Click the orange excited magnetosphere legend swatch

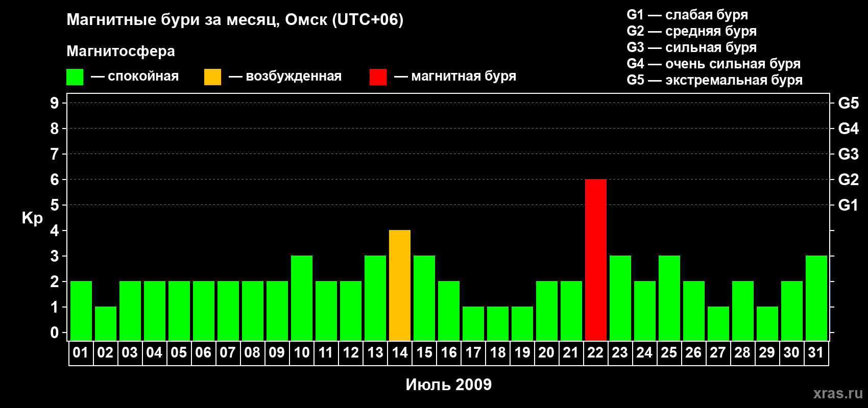(213, 77)
